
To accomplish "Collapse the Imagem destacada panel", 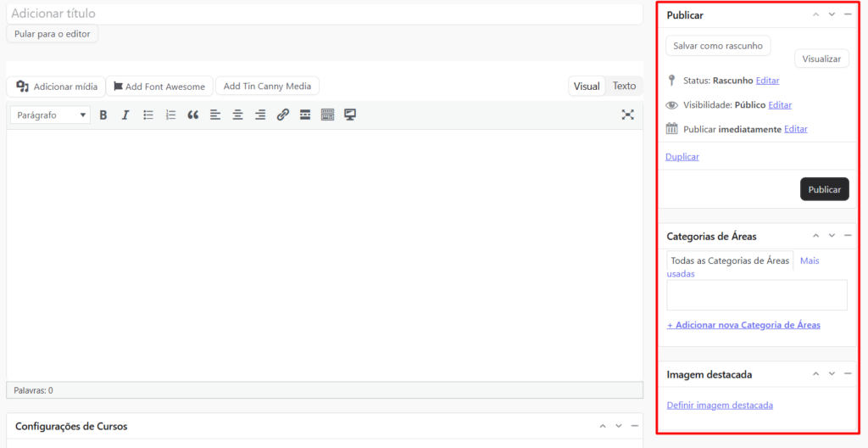I will tap(848, 373).
